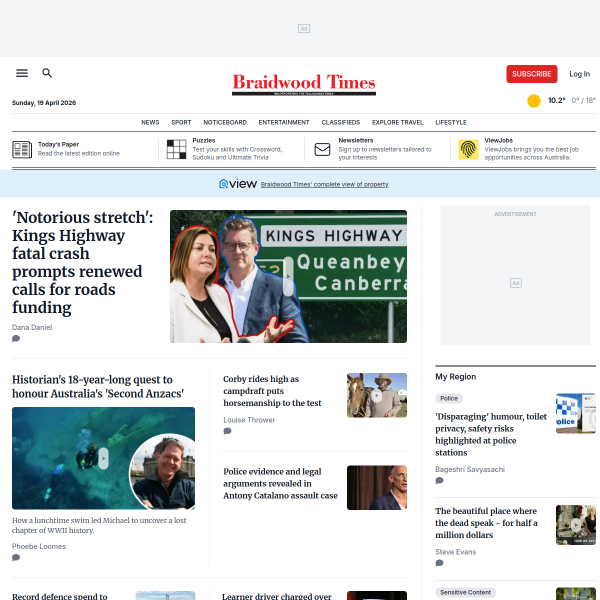The height and width of the screenshot is (600, 600).
Task: Open the CLASSIFIEDS menu
Action: [x=341, y=122]
